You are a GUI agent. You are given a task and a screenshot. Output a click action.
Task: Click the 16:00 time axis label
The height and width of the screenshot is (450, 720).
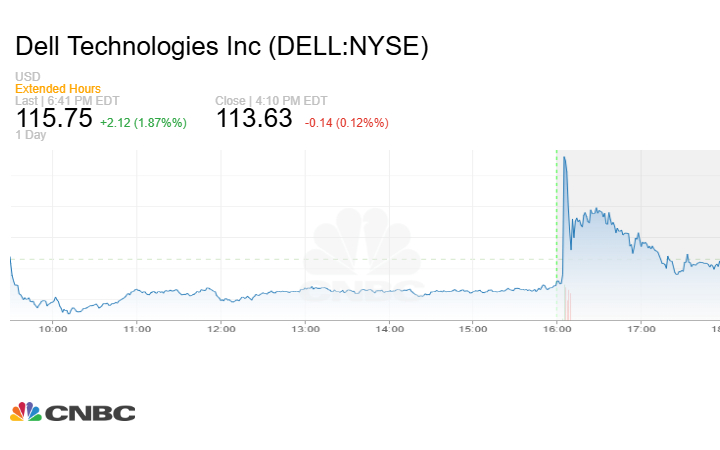(557, 329)
